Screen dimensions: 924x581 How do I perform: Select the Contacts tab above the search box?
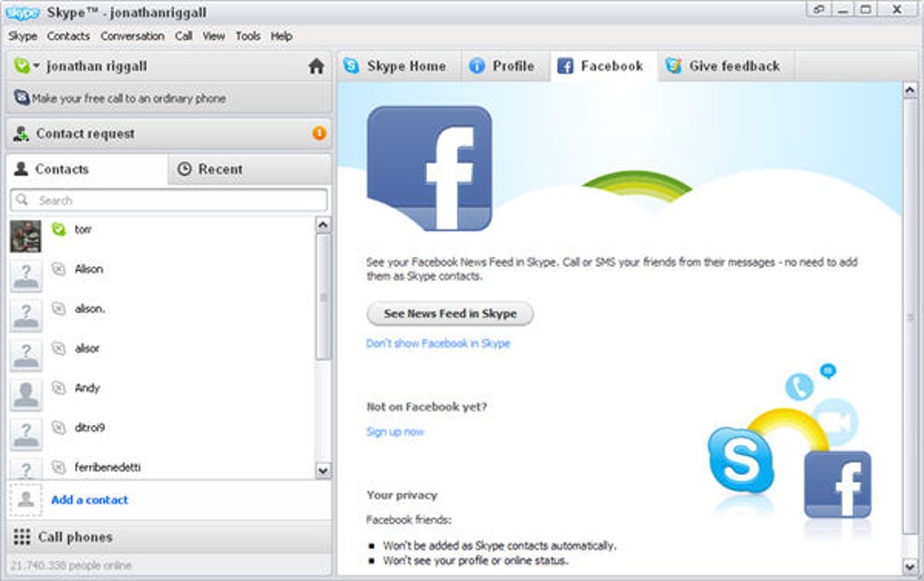87,169
